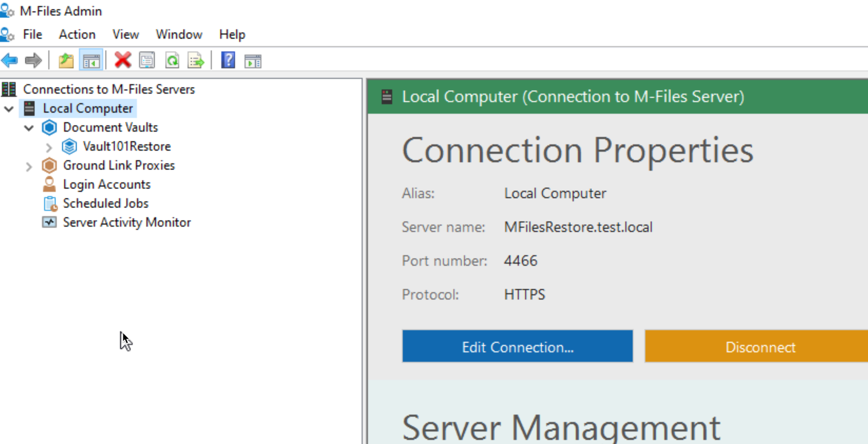Select the Ground Link Proxies label
The image size is (868, 444).
coord(119,166)
